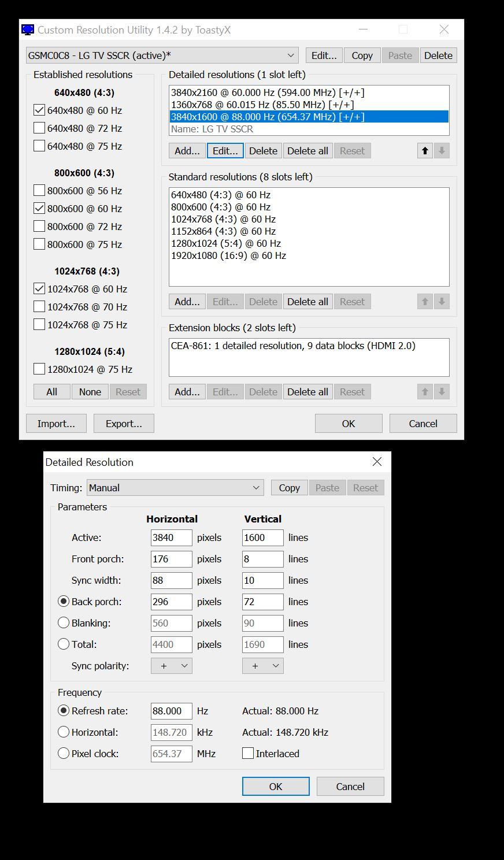504x860 pixels.
Task: Select 1360x768 @ 60.015 Hz entry
Action: click(309, 105)
